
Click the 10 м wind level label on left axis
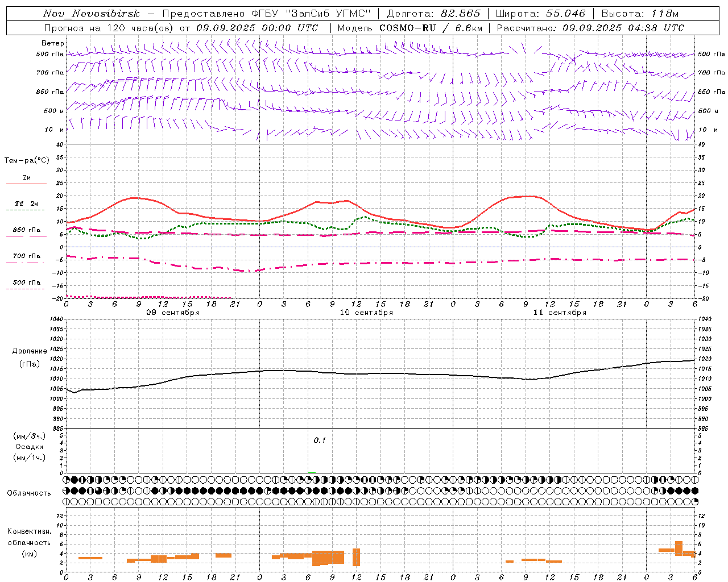tap(55, 130)
